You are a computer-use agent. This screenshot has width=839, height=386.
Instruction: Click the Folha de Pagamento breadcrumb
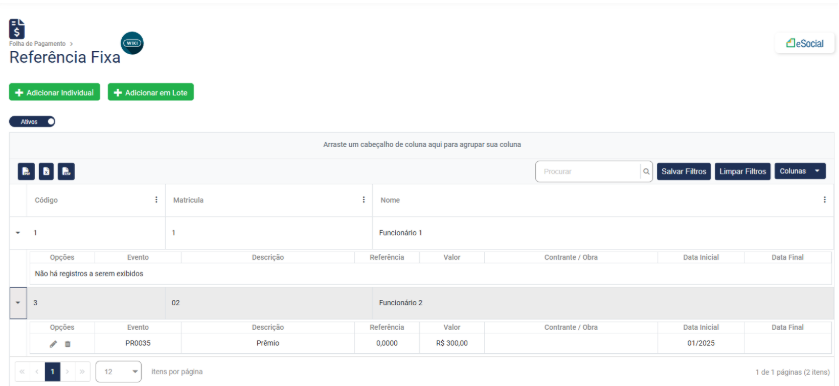point(37,44)
